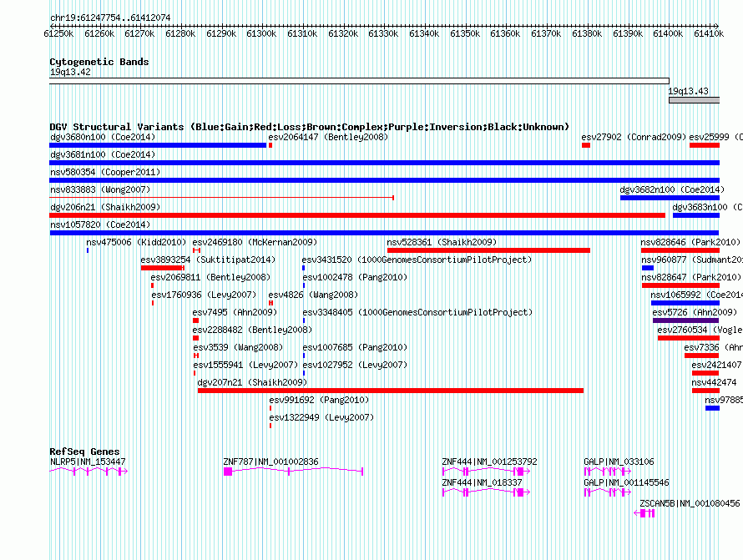Open nsv475006 (Kidd2010) variant
The width and height of the screenshot is (743, 560).
pos(136,242)
